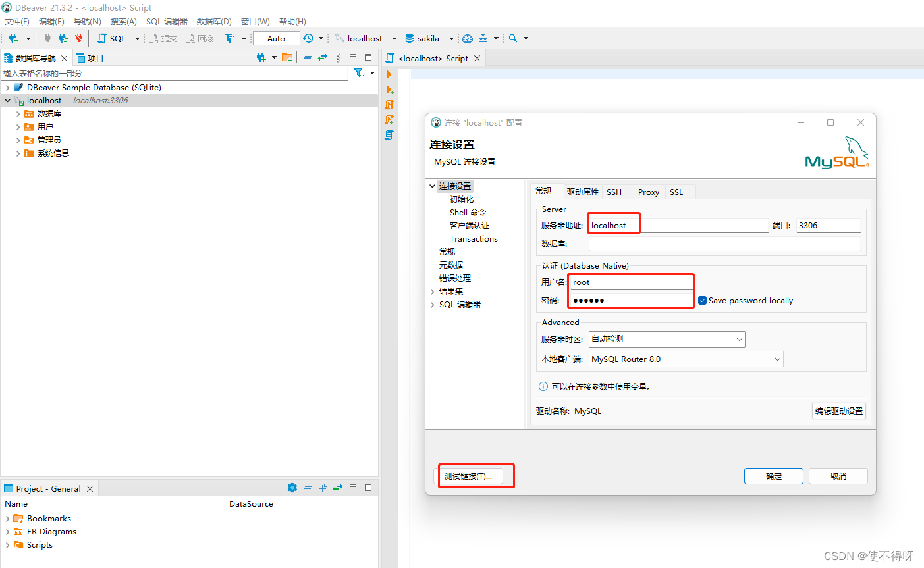The width and height of the screenshot is (924, 568).
Task: Switch to the SSL tab
Action: point(676,192)
